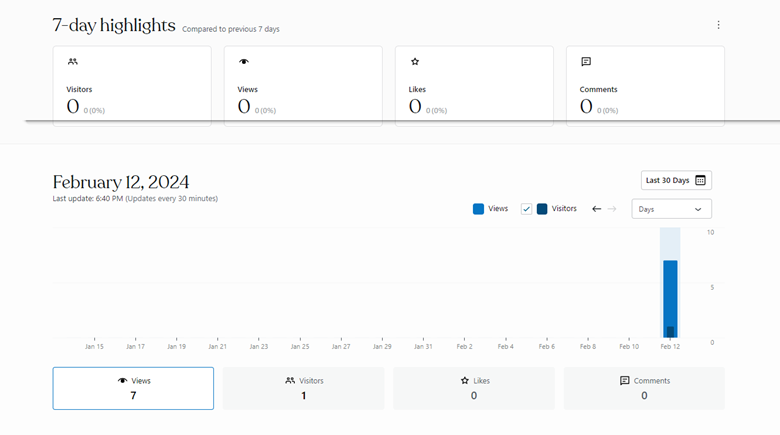Image resolution: width=780 pixels, height=435 pixels.
Task: Click the Views legend label
Action: pyautogui.click(x=498, y=209)
